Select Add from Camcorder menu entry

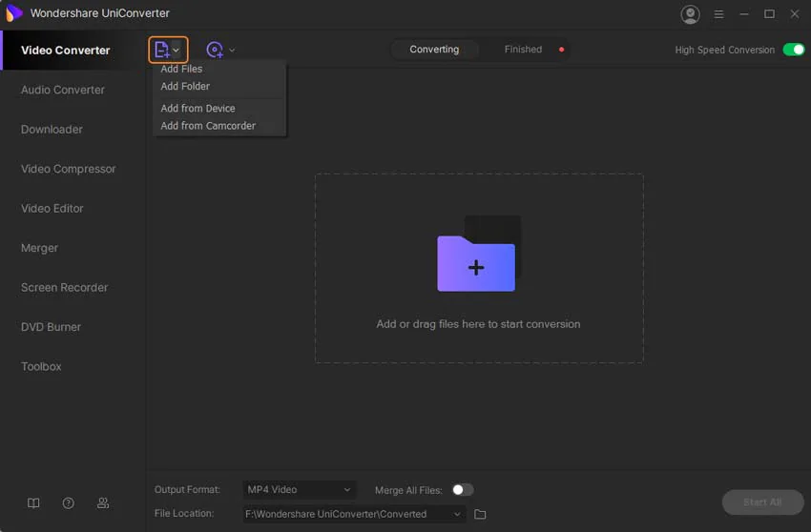(x=208, y=126)
